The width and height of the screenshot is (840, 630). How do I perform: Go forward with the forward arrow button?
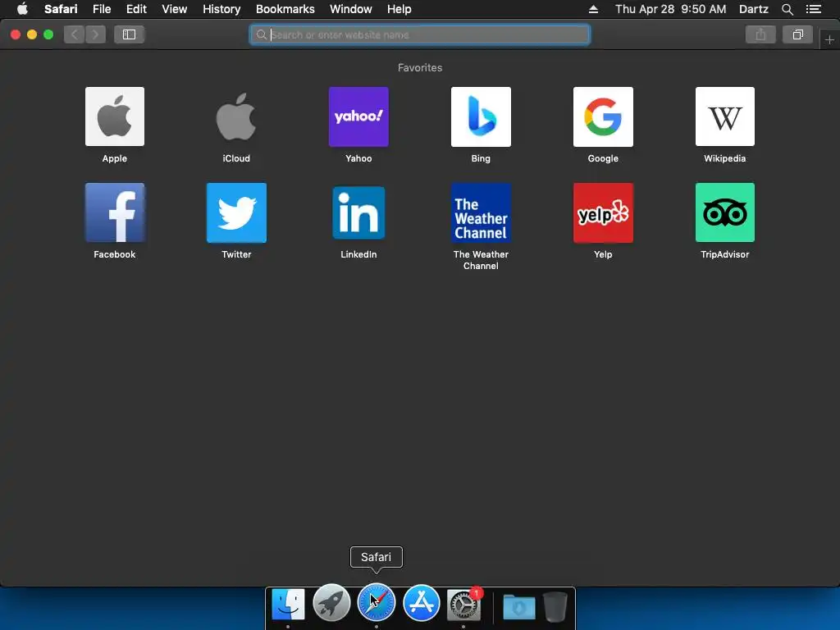(95, 34)
